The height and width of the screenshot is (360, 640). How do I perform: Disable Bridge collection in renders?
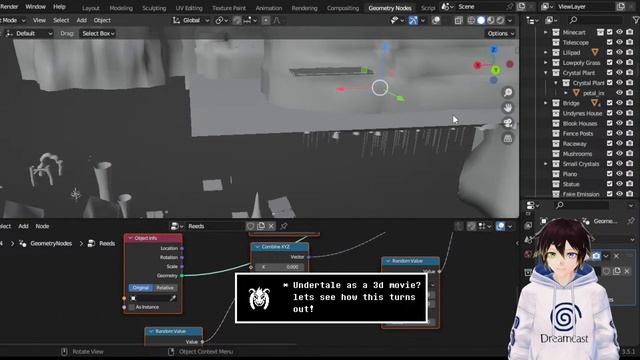[630, 103]
